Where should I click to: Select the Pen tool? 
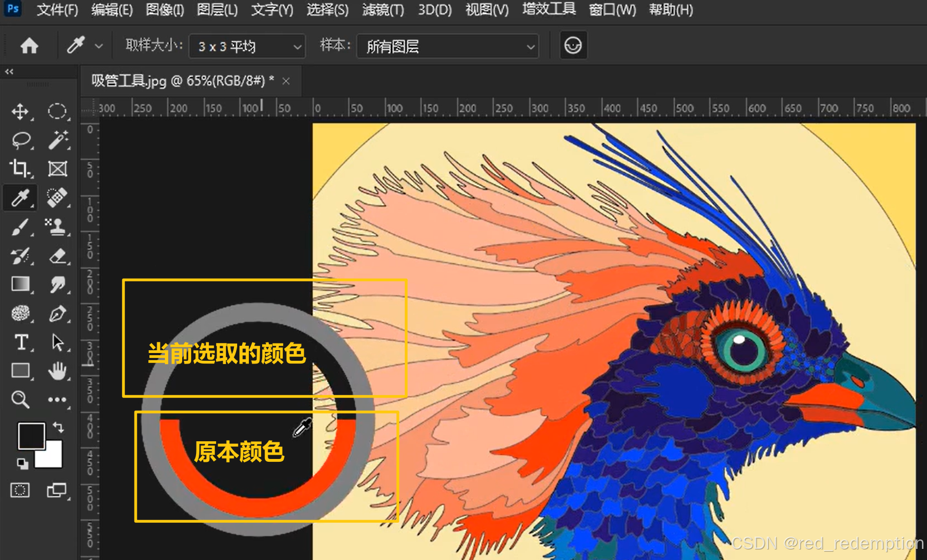pyautogui.click(x=57, y=314)
